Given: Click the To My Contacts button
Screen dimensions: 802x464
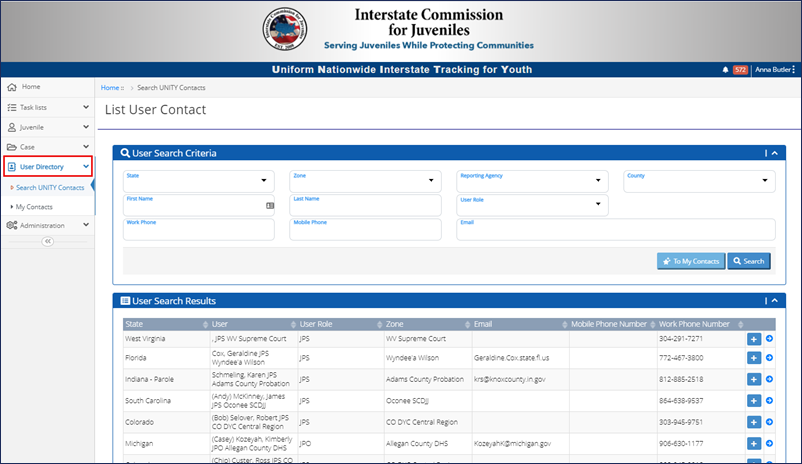Looking at the screenshot, I should coord(691,261).
